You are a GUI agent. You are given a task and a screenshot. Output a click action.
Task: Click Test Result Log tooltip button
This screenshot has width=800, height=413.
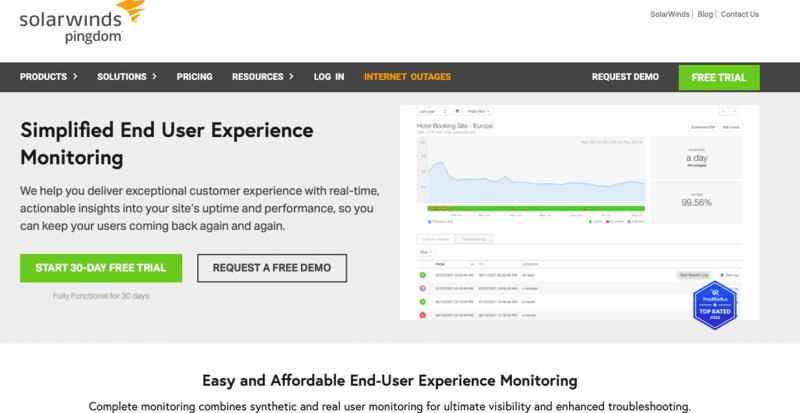[693, 275]
